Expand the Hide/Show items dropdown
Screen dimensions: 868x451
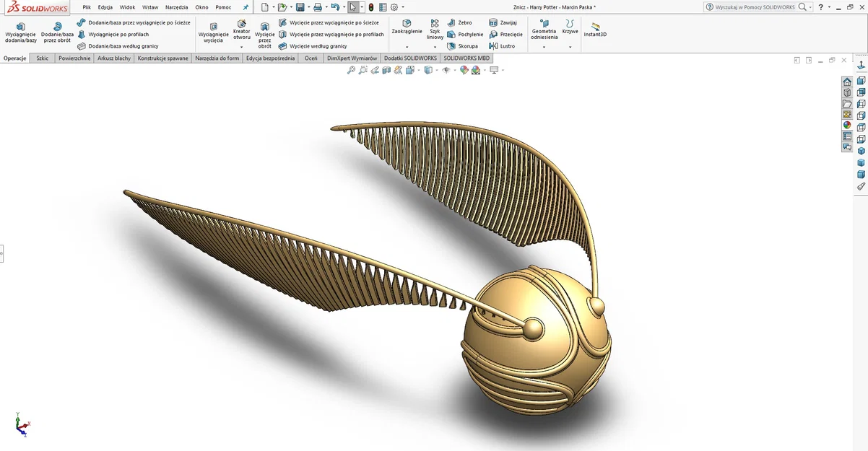click(455, 69)
